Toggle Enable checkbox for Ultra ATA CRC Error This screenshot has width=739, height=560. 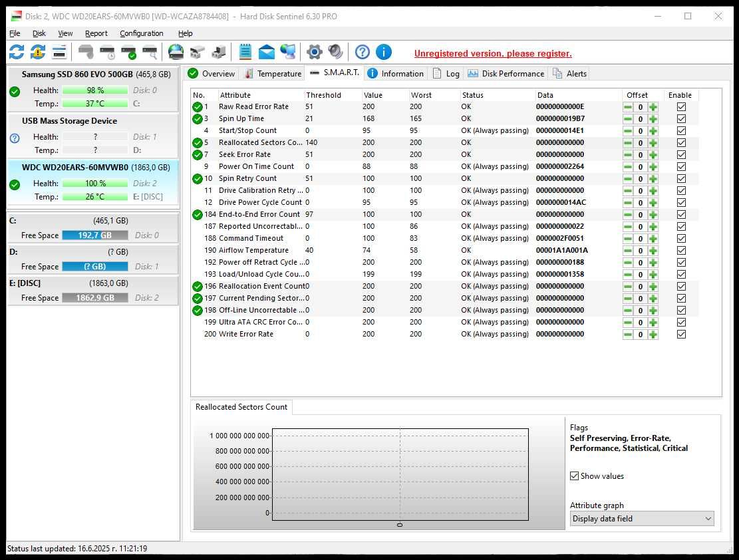click(681, 323)
